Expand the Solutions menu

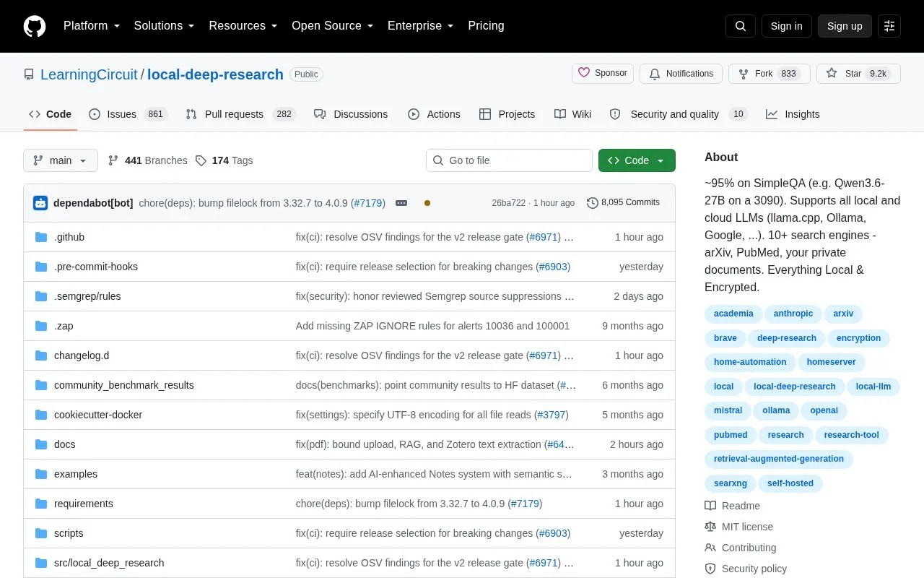click(165, 26)
